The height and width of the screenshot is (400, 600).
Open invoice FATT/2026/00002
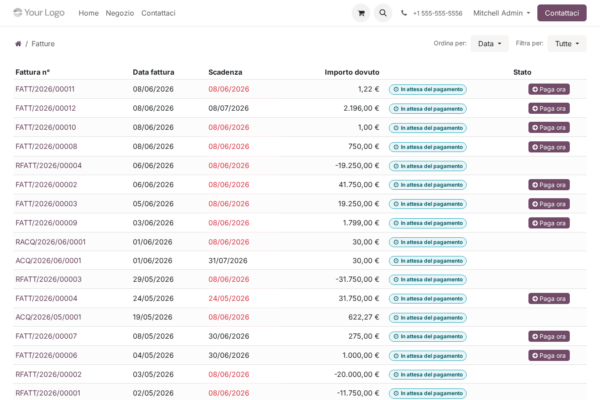coord(46,185)
